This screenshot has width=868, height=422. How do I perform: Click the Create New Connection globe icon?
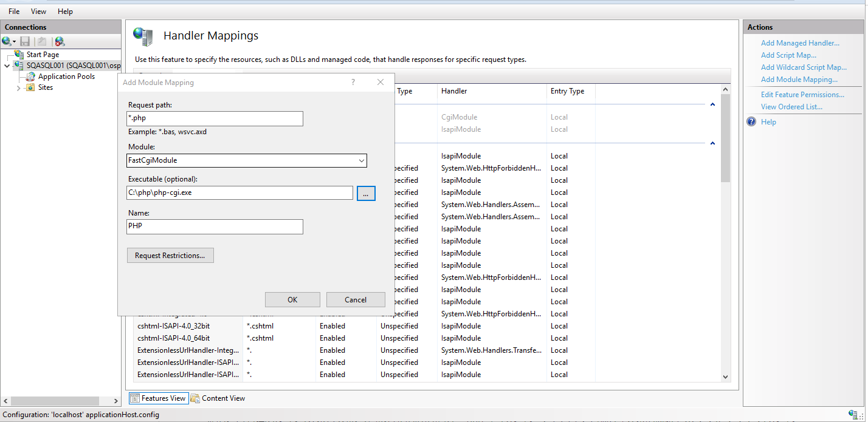7,41
